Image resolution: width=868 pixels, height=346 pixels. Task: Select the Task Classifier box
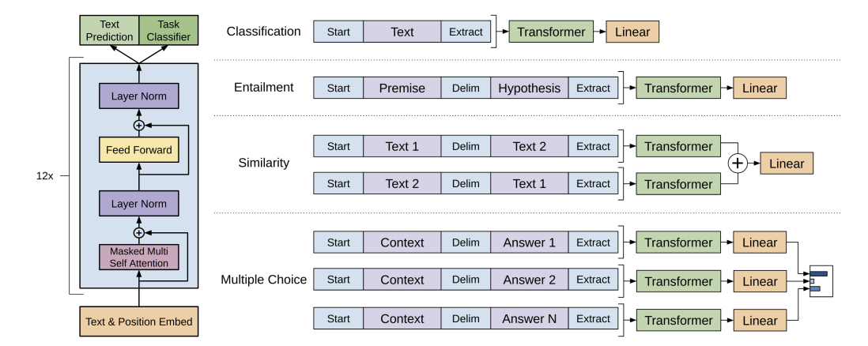coord(168,31)
